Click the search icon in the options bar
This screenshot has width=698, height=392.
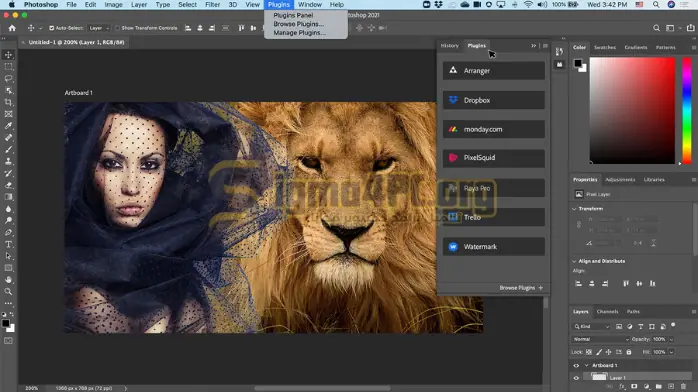656,28
